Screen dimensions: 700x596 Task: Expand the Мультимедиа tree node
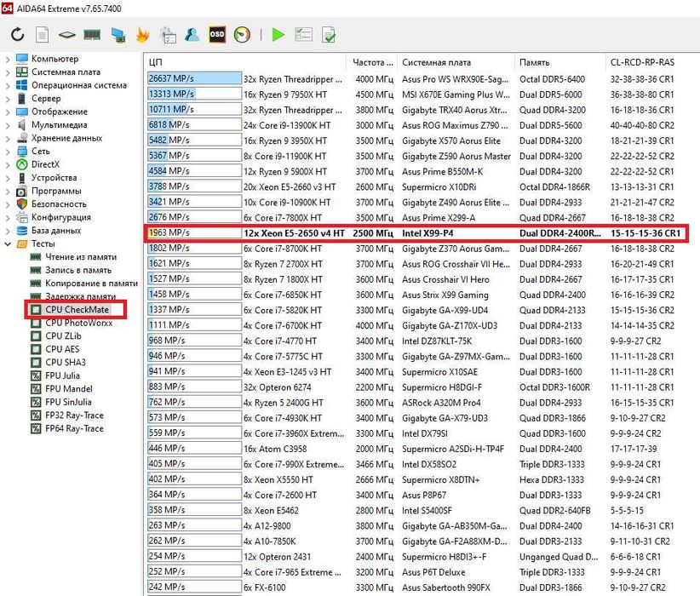coord(7,125)
